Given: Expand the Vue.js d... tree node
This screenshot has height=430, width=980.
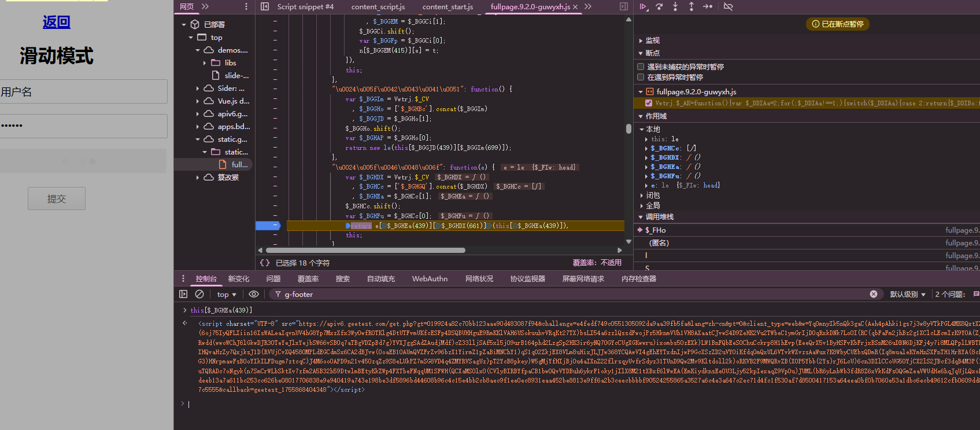Looking at the screenshot, I should 198,101.
